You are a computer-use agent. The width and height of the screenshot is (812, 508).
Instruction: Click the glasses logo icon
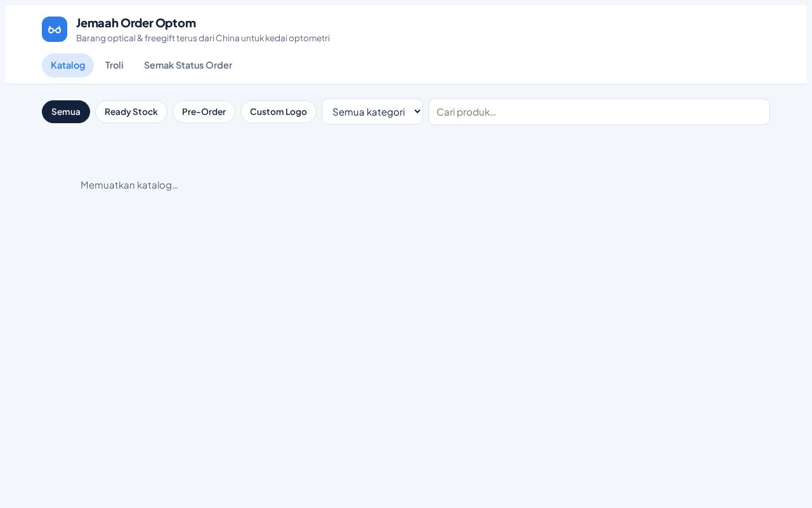(x=55, y=29)
